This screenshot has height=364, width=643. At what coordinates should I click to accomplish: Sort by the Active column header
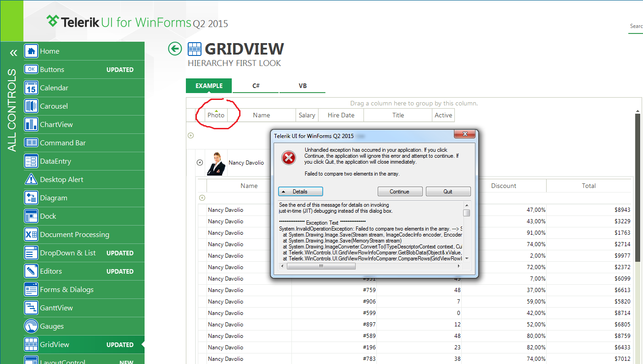[x=443, y=115]
